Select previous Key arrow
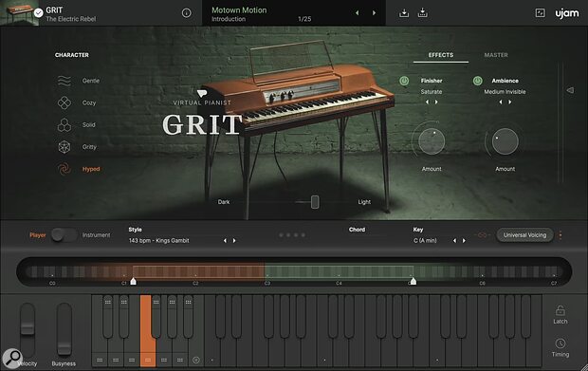The image size is (588, 371). [454, 241]
